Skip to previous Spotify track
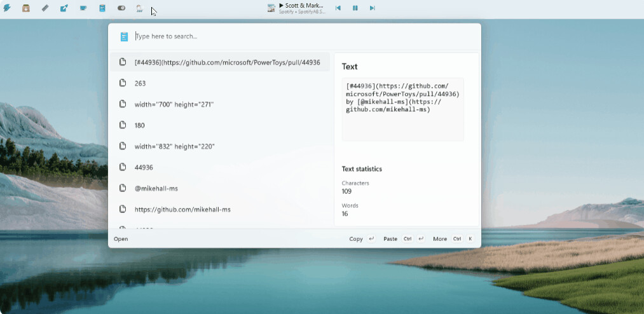The image size is (644, 314). [338, 8]
